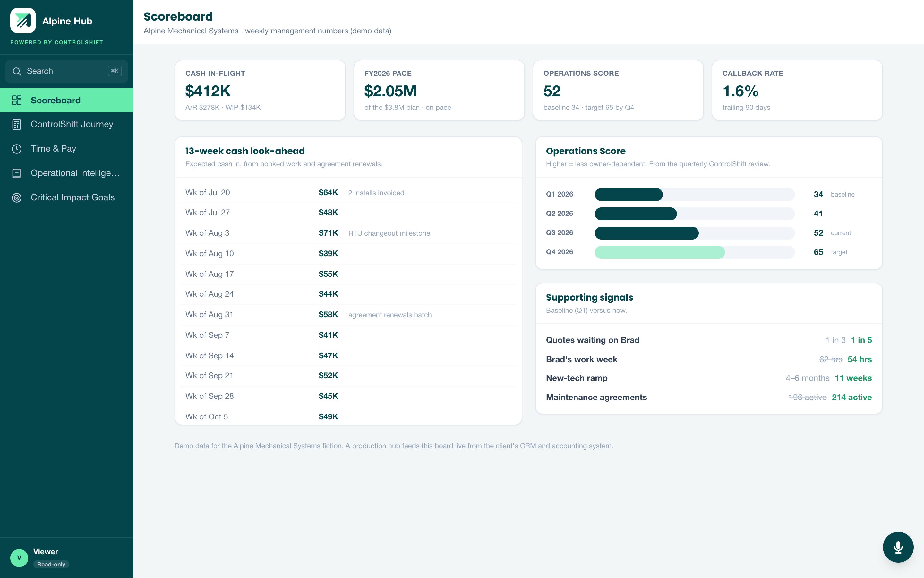Image resolution: width=924 pixels, height=578 pixels.
Task: Activate the microphone voice button
Action: [x=898, y=547]
